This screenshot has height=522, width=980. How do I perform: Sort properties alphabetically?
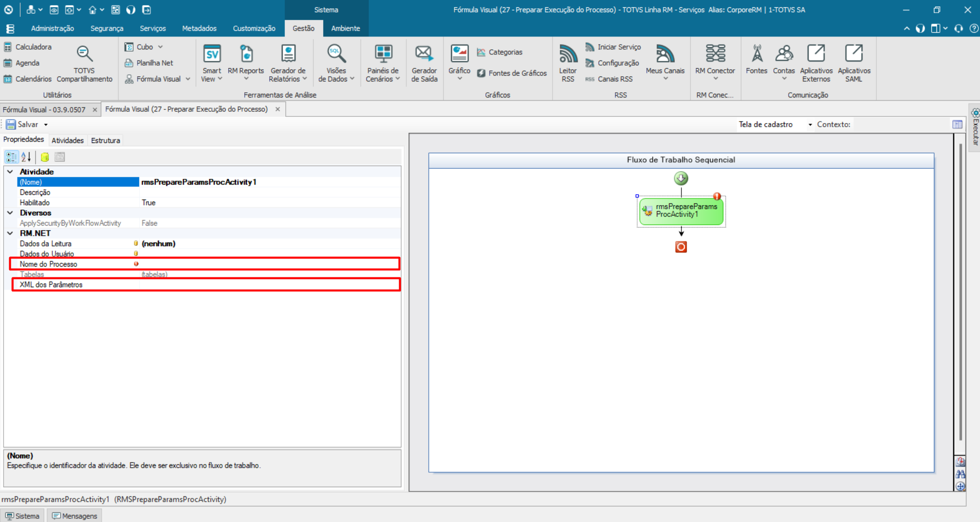tap(26, 157)
